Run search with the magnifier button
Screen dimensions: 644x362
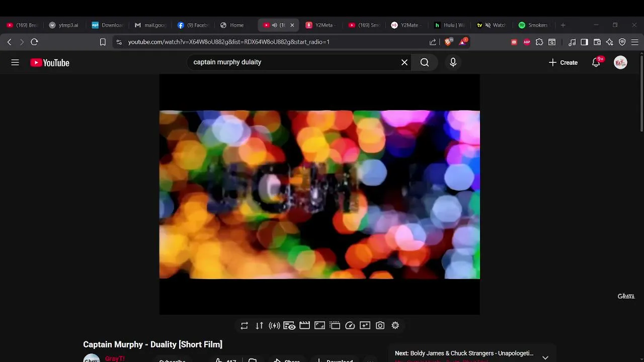coord(425,62)
